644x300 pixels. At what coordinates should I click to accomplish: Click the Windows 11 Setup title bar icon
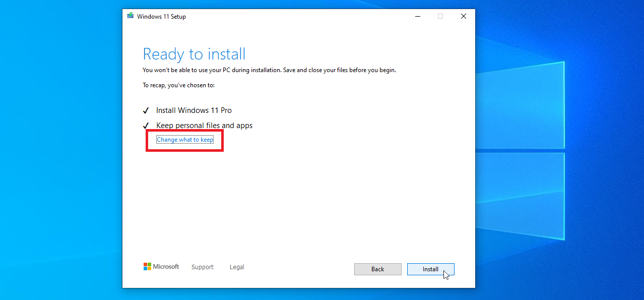coord(131,16)
